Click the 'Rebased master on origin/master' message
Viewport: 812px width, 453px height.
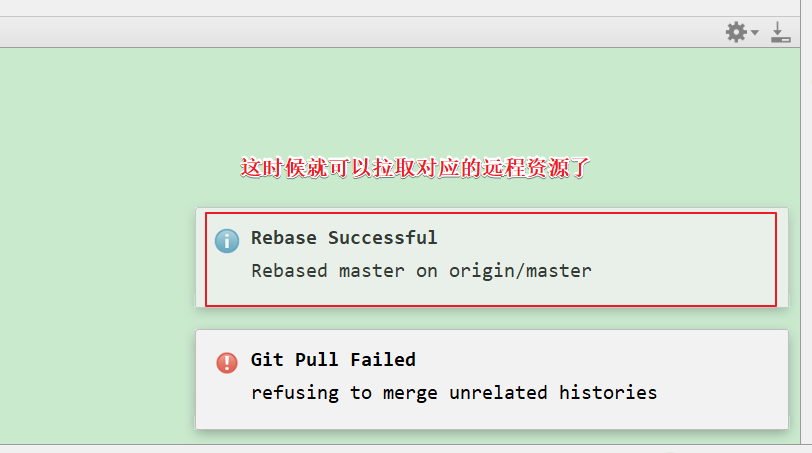(421, 271)
